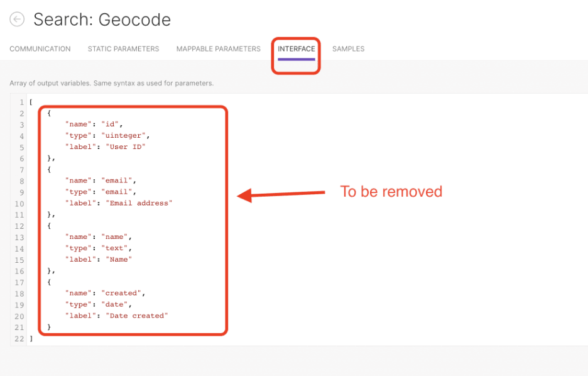Click the "Name" label string on line 15
This screenshot has width=588, height=376.
119,259
